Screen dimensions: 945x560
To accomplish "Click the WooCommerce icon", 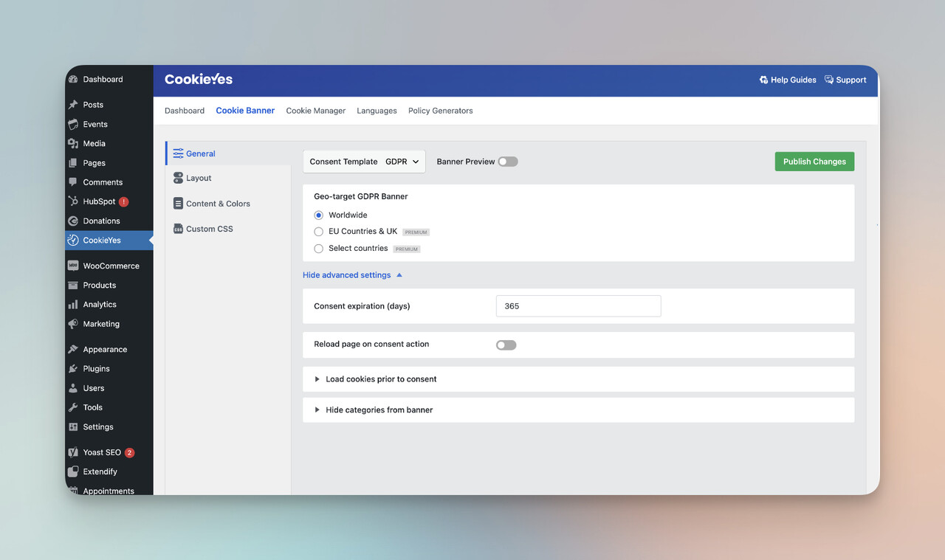I will pyautogui.click(x=73, y=266).
